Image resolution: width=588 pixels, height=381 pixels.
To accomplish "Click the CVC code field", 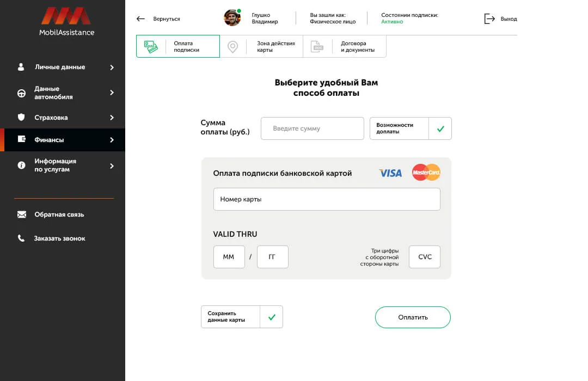I will pos(425,257).
